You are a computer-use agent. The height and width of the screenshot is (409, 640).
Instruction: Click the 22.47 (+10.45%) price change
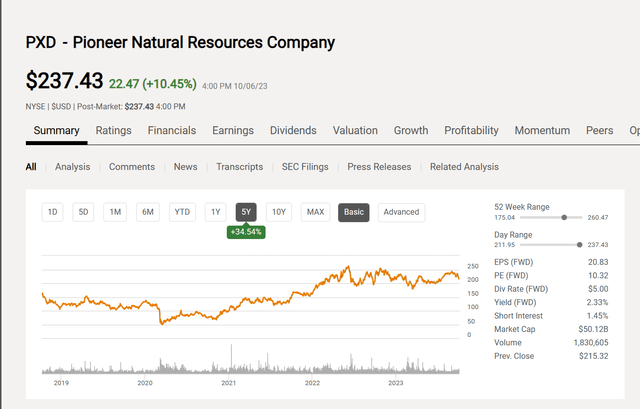tap(153, 84)
